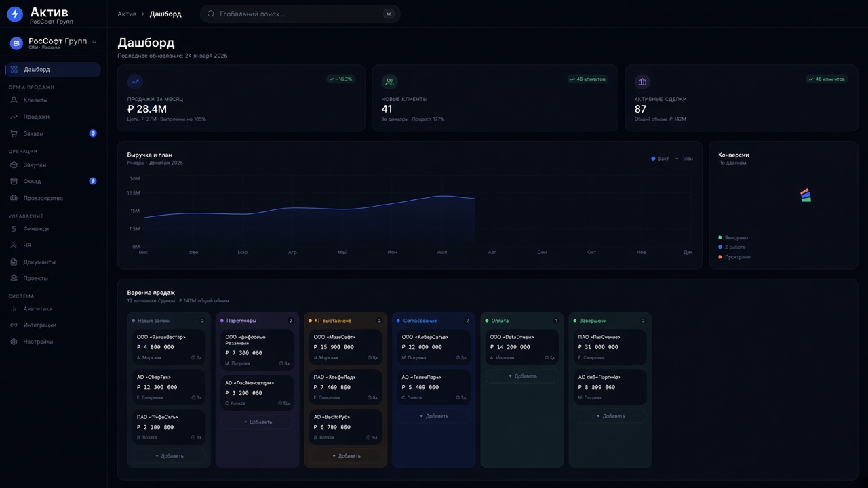Click Добавить under the Согласование column
This screenshot has height=488, width=868.
coord(434,416)
